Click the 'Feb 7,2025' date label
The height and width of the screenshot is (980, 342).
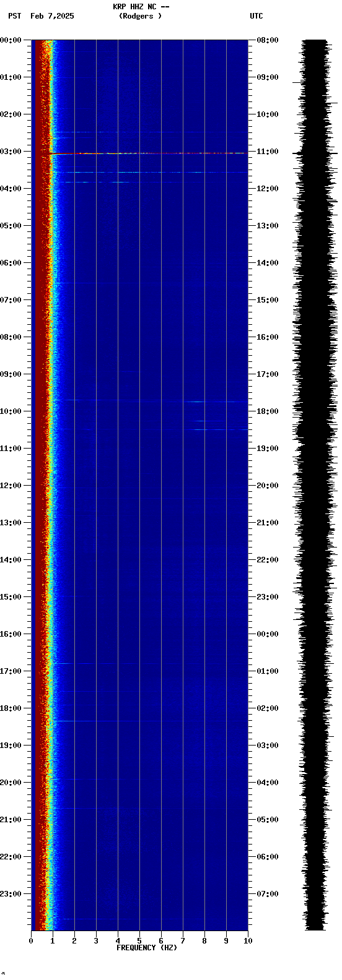pyautogui.click(x=52, y=16)
